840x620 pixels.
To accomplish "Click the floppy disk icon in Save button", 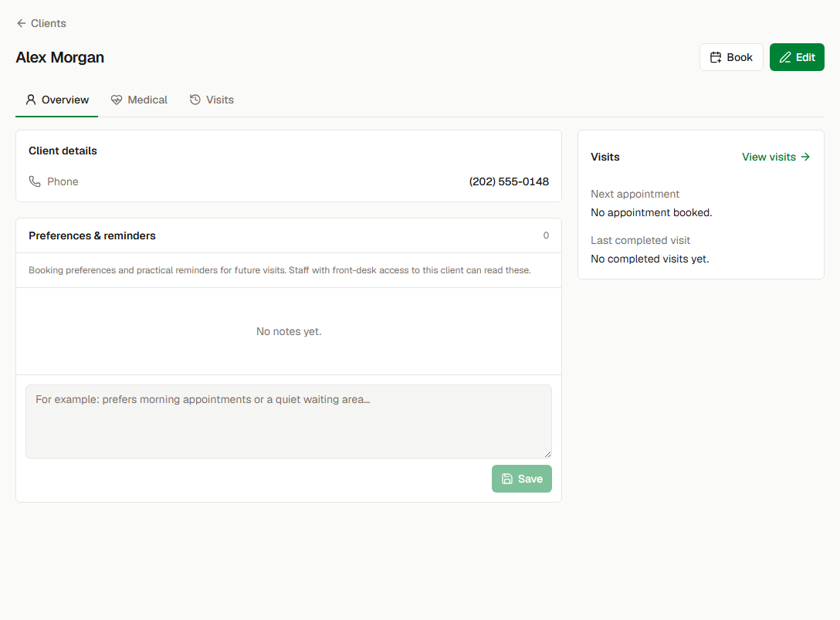I will [506, 479].
